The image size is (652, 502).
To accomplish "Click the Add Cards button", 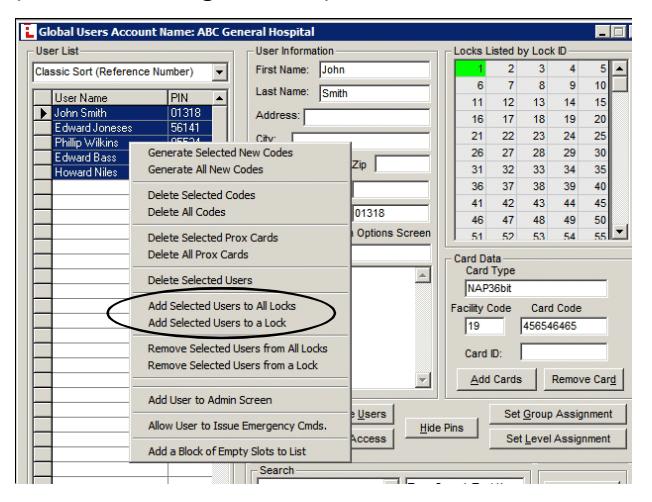I will pyautogui.click(x=496, y=379).
